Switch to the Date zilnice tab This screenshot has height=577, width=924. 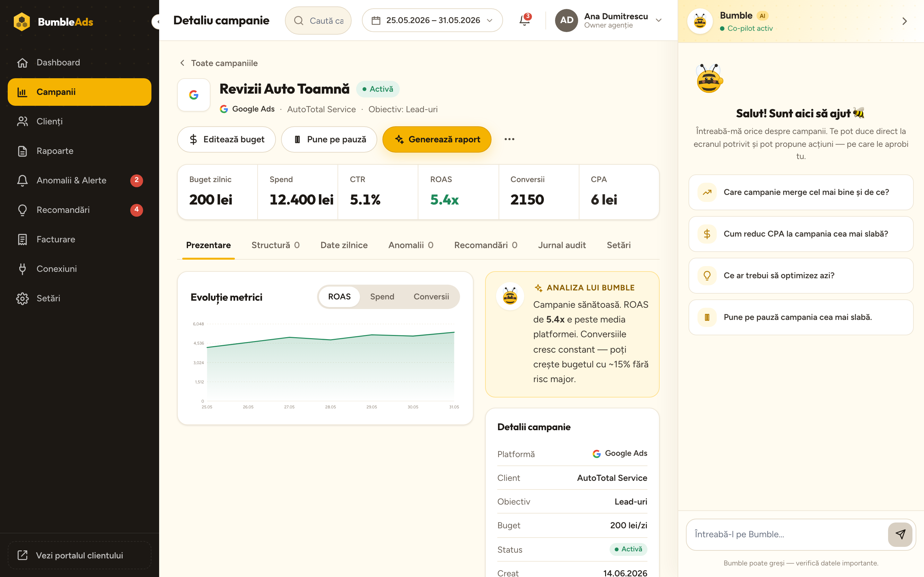pyautogui.click(x=344, y=245)
